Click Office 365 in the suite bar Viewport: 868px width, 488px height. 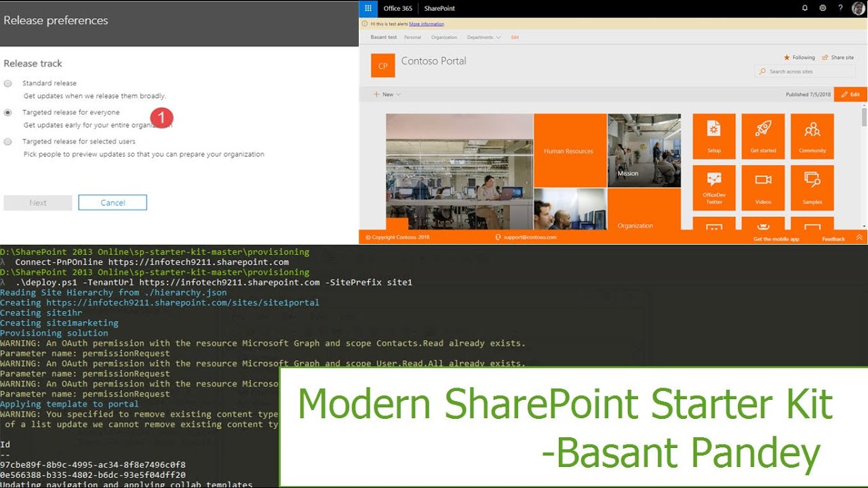coord(397,8)
